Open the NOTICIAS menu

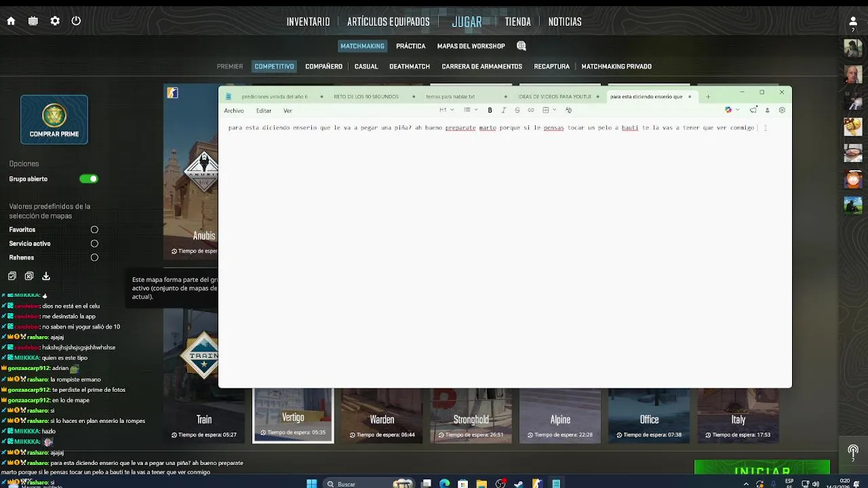tap(565, 22)
